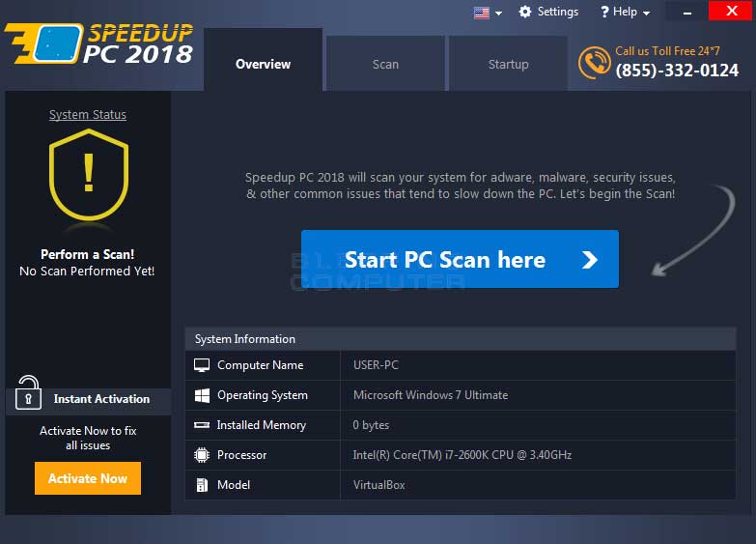The width and height of the screenshot is (756, 544).
Task: Expand the Help dropdown arrow
Action: click(647, 13)
